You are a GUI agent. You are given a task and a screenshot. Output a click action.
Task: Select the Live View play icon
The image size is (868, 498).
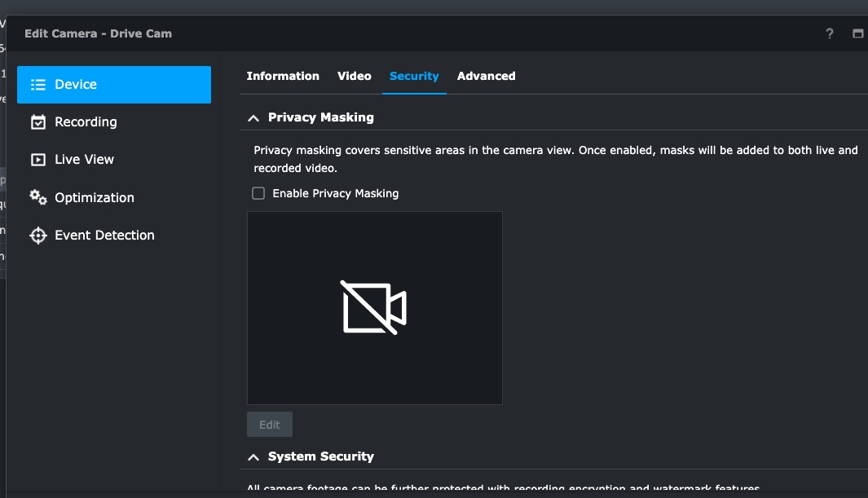click(x=37, y=160)
